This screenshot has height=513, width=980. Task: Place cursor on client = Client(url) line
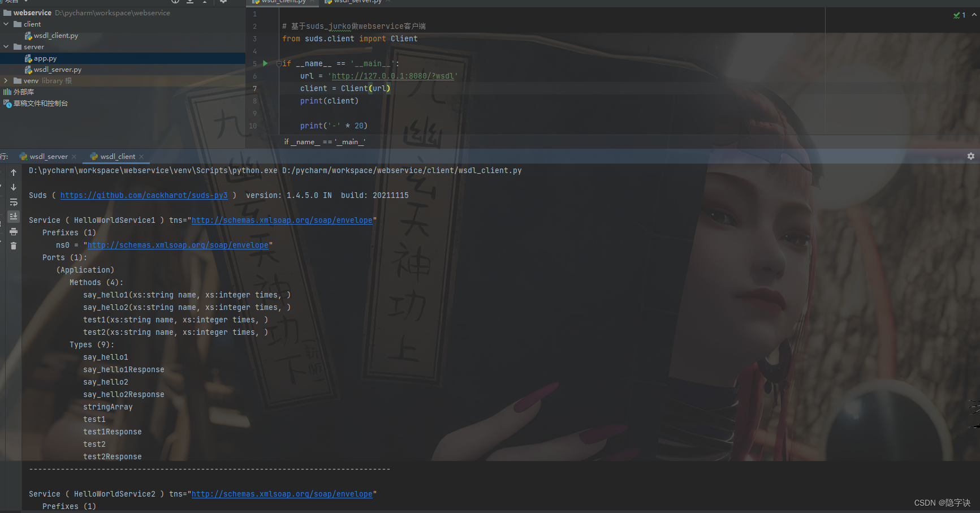(x=346, y=88)
